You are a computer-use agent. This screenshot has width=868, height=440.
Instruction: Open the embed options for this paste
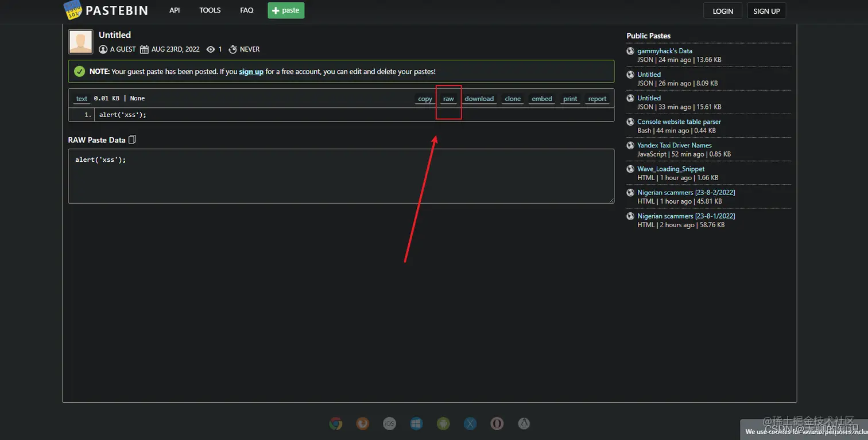[x=542, y=99]
